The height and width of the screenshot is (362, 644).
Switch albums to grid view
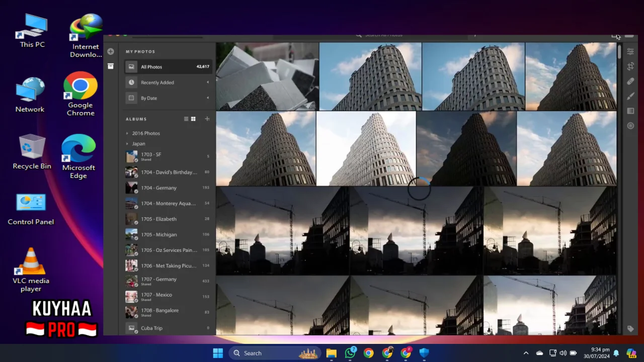(193, 119)
